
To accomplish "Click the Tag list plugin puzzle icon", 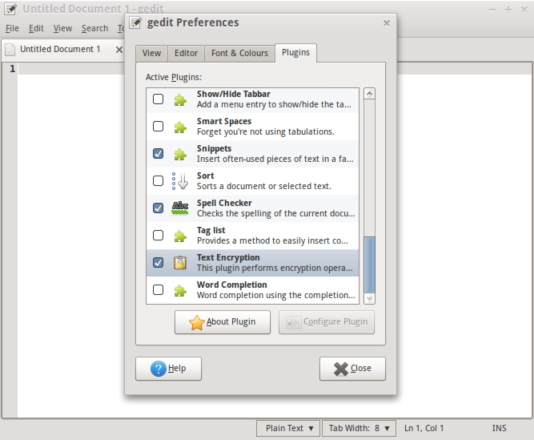I will point(180,236).
